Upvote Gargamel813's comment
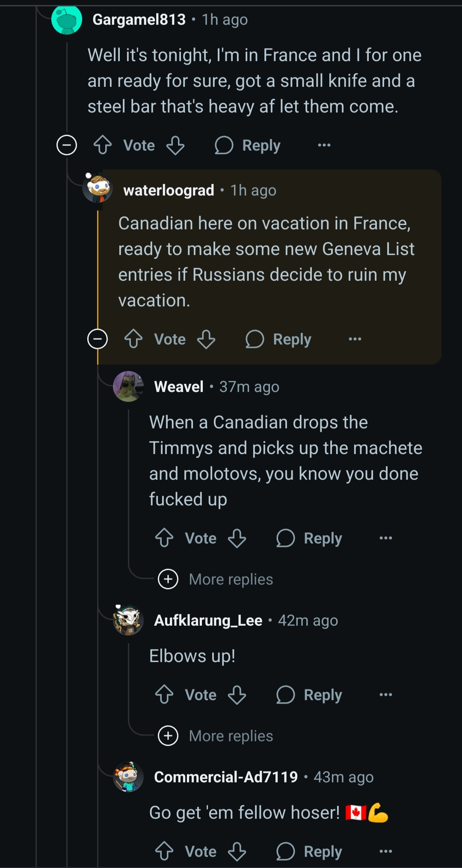 pos(103,145)
